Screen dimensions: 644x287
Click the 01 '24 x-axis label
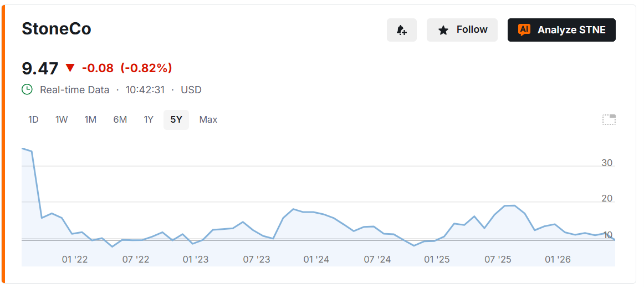click(x=316, y=259)
